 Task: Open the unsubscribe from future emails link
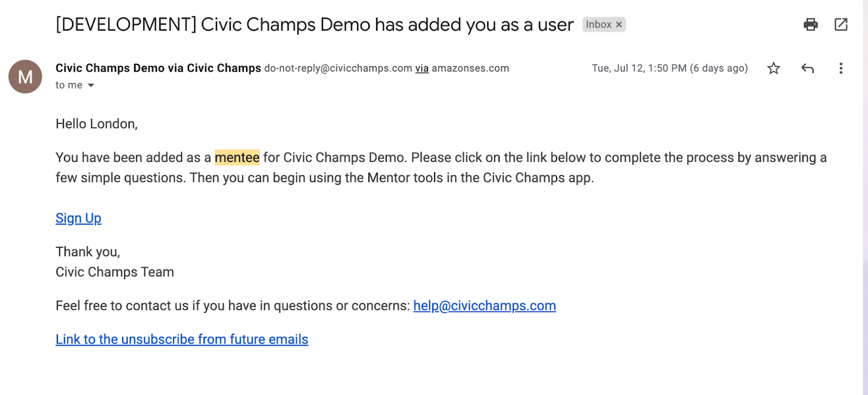[x=182, y=340]
